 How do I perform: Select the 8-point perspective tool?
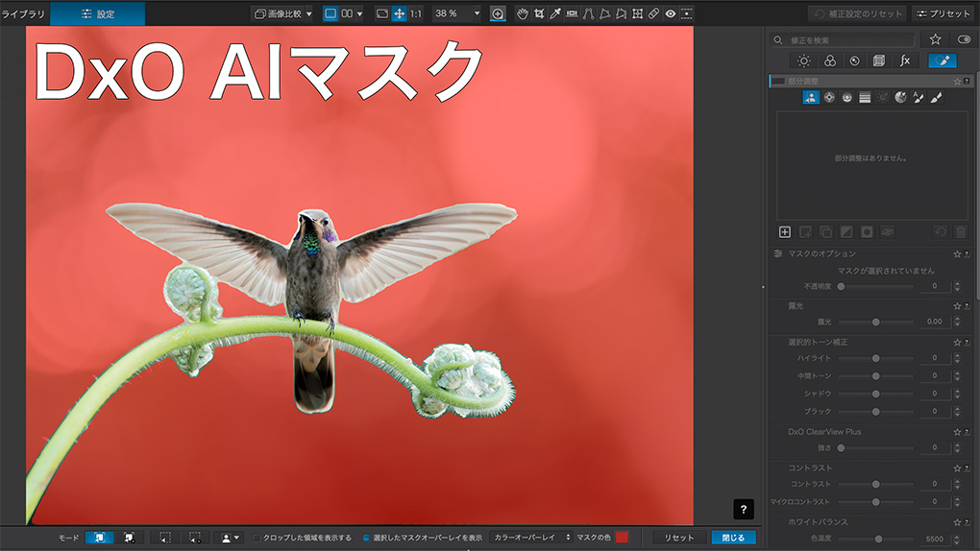[621, 13]
